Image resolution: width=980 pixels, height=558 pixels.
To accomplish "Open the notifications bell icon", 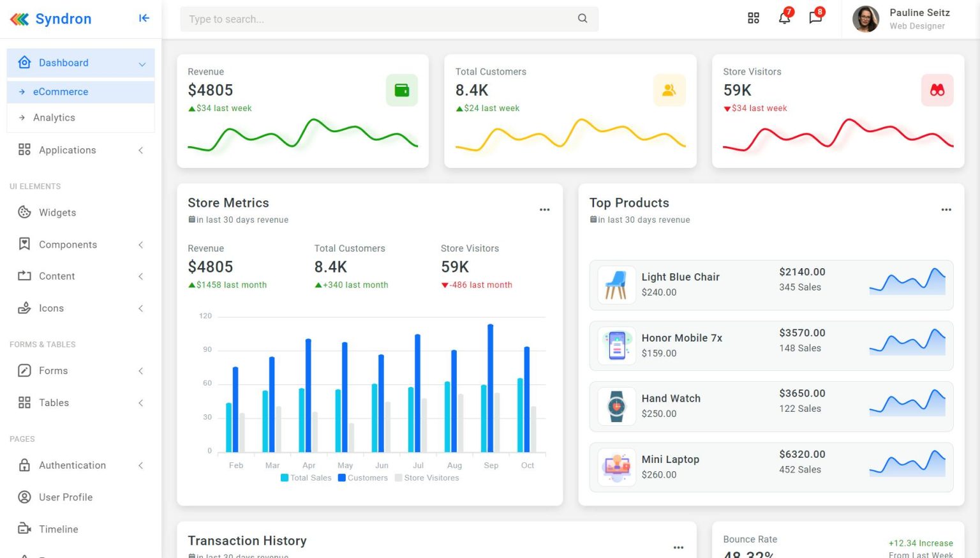I will 784,18.
